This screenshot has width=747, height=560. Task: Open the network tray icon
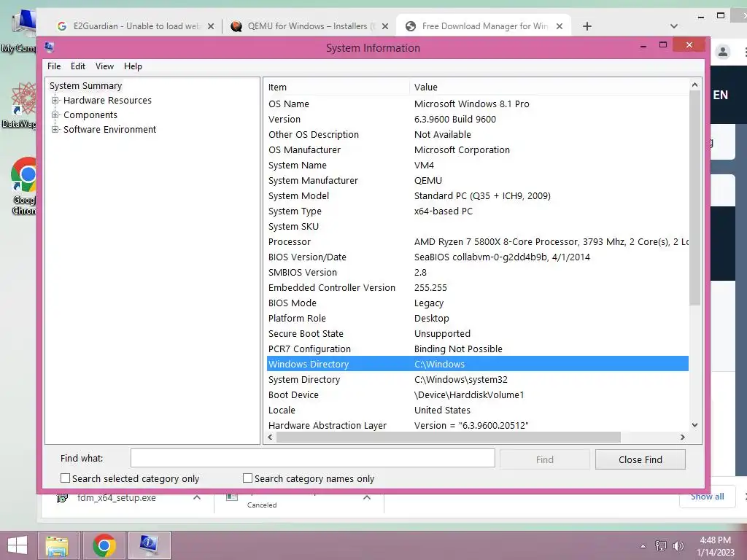point(660,545)
